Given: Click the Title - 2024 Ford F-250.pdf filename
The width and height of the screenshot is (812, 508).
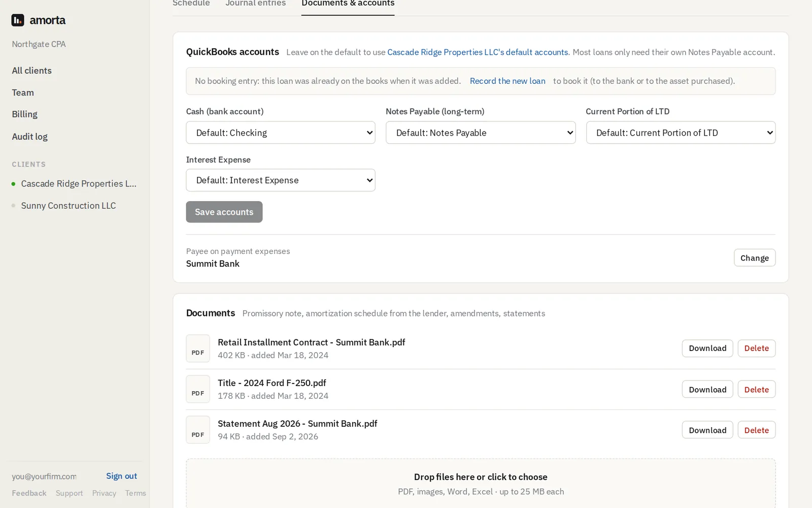Looking at the screenshot, I should 272,383.
